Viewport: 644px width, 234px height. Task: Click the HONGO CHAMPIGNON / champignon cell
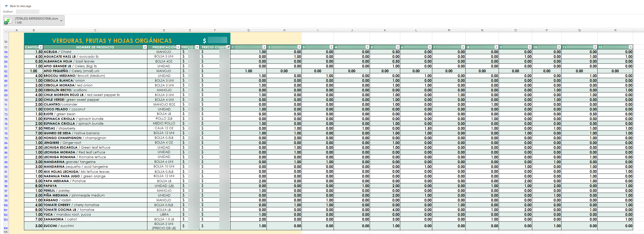[95, 138]
